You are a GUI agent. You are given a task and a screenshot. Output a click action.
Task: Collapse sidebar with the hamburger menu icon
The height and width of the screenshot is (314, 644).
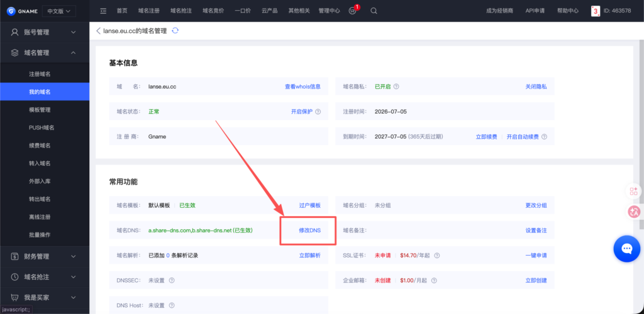[x=103, y=11]
